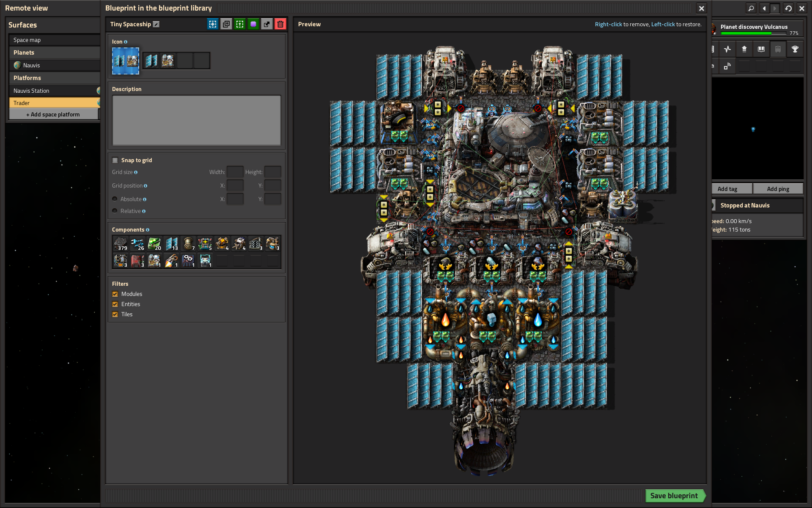Open achievements trophy icon
Screen dimensions: 812x508
[x=795, y=49]
